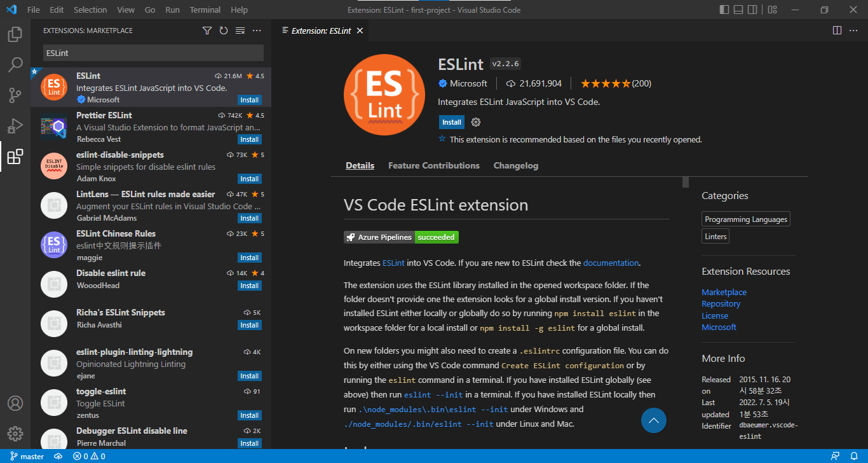Image resolution: width=868 pixels, height=463 pixels.
Task: Open the View menu
Action: tap(126, 10)
